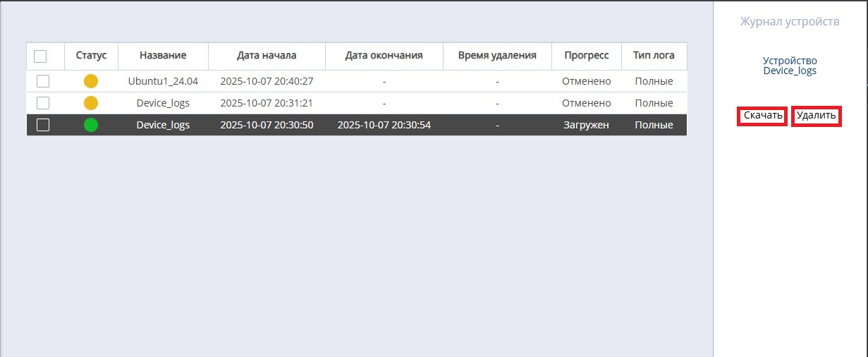The width and height of the screenshot is (868, 357).
Task: Select the Ubuntu1_24.04 name cell
Action: 163,81
